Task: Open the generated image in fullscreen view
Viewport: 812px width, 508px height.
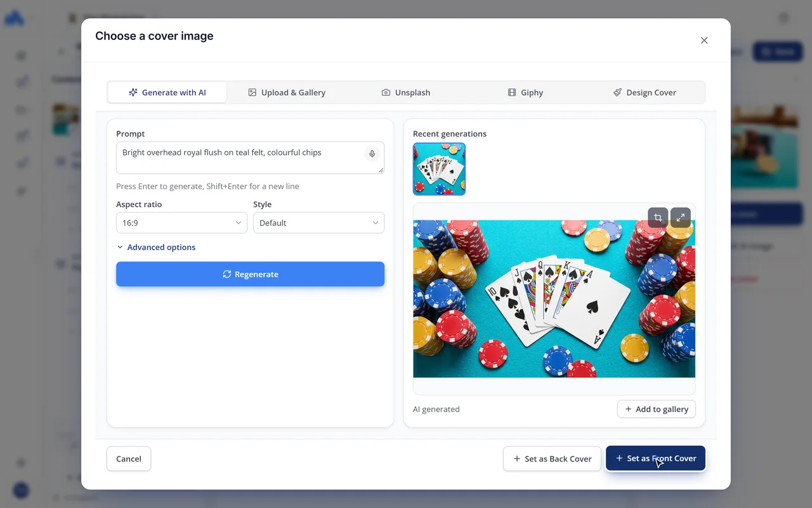Action: pyautogui.click(x=681, y=218)
